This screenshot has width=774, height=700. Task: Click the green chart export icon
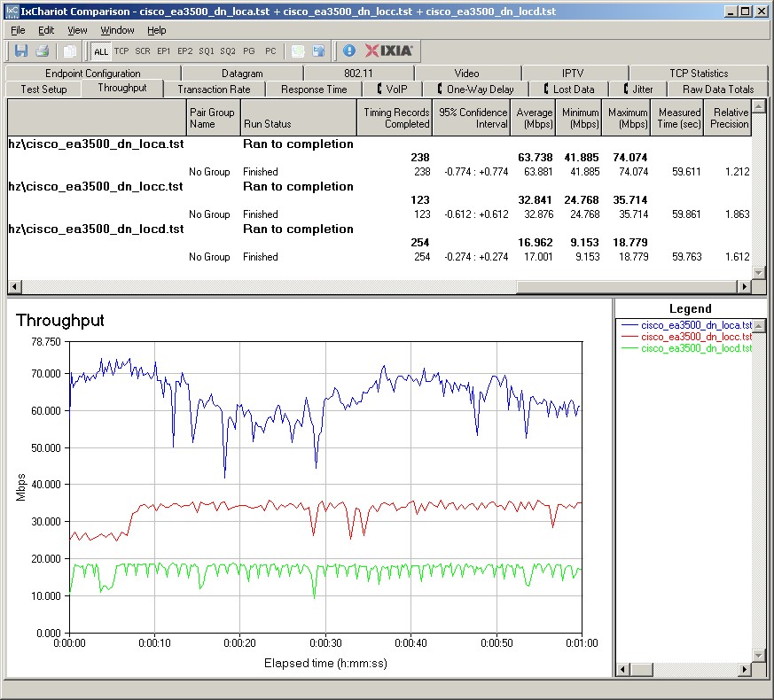(298, 51)
